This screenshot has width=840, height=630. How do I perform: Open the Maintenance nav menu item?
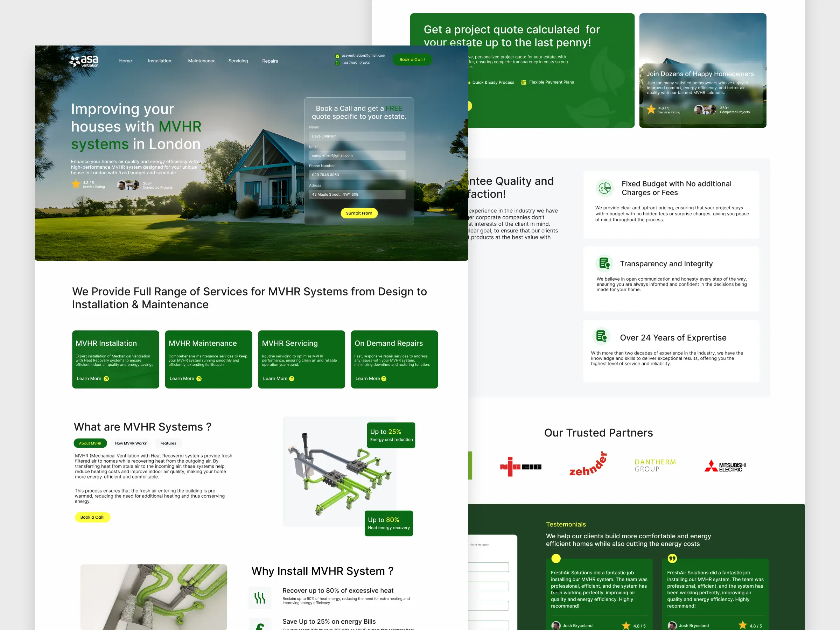[202, 61]
